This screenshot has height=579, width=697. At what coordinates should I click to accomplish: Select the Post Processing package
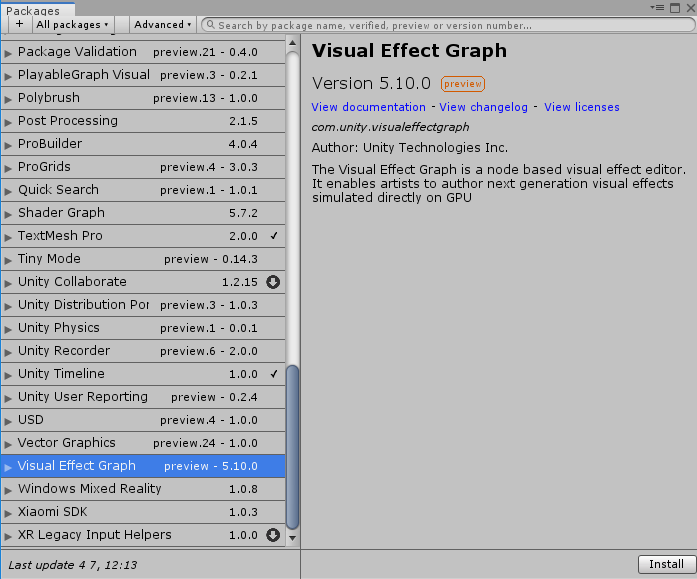coord(143,121)
